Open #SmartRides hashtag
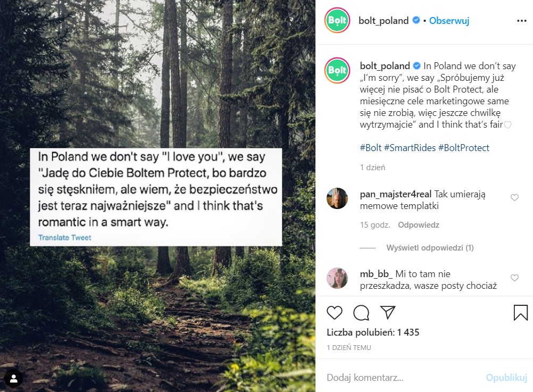 pos(410,148)
